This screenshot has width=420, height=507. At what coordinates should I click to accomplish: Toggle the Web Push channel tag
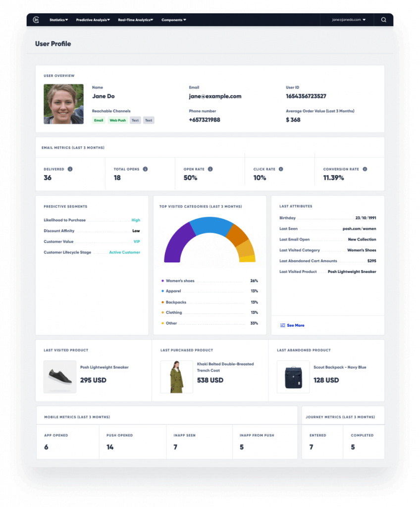click(117, 120)
